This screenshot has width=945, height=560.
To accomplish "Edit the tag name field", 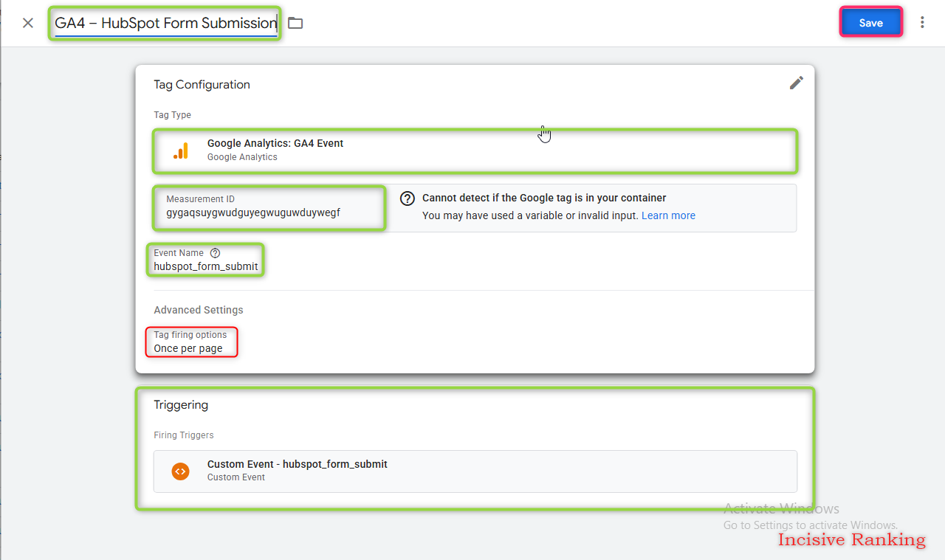I will click(x=165, y=23).
